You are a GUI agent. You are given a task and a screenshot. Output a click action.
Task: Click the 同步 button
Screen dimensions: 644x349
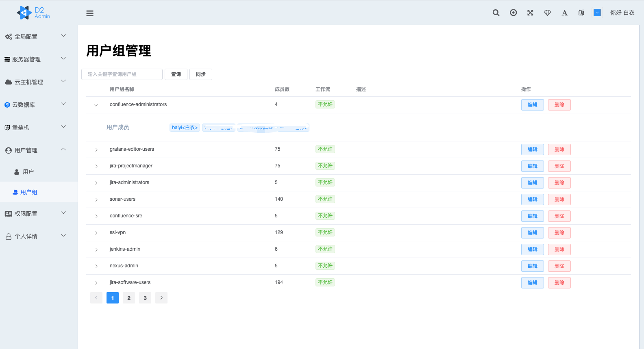click(201, 74)
